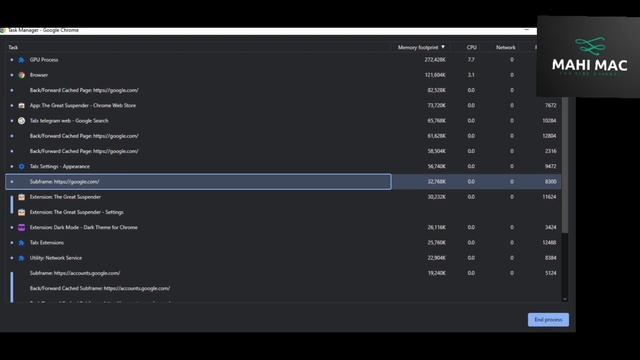This screenshot has height=360, width=640.
Task: Click the GPU Process puzzle icon
Action: [22, 60]
